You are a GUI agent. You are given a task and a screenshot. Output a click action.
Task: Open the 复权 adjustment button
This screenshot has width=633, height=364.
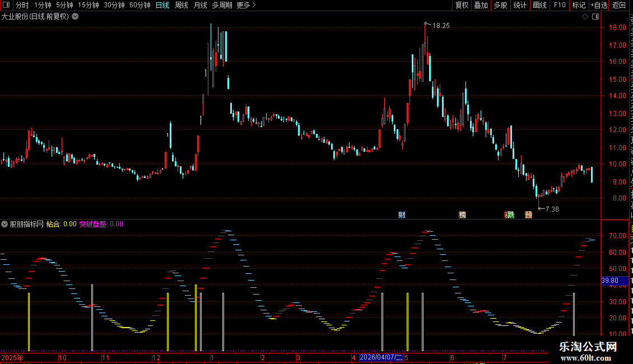462,5
